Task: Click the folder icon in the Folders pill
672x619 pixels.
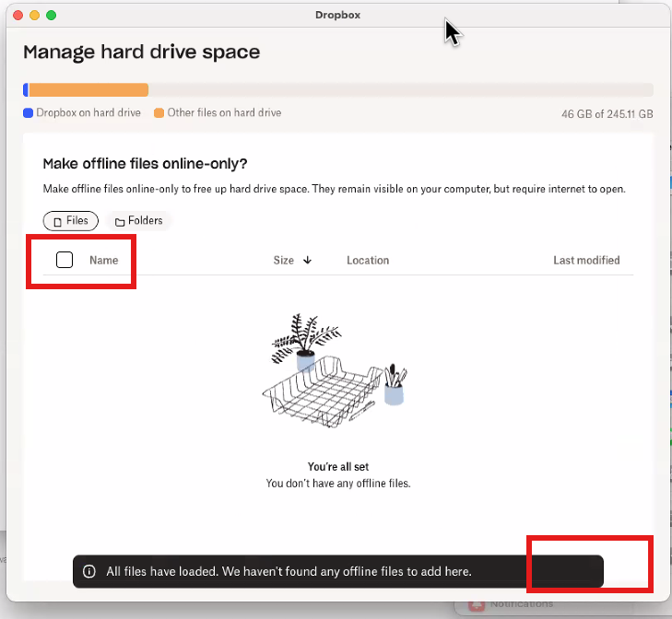Action: point(120,222)
